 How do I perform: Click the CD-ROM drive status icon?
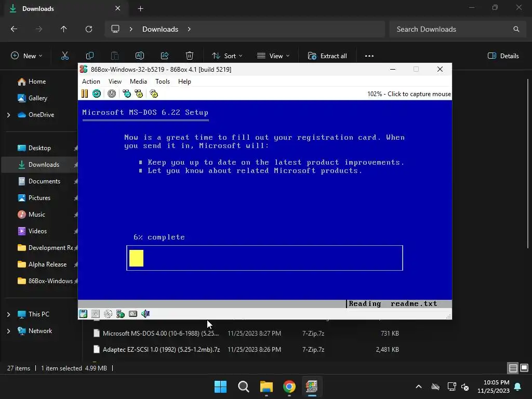pos(108,314)
